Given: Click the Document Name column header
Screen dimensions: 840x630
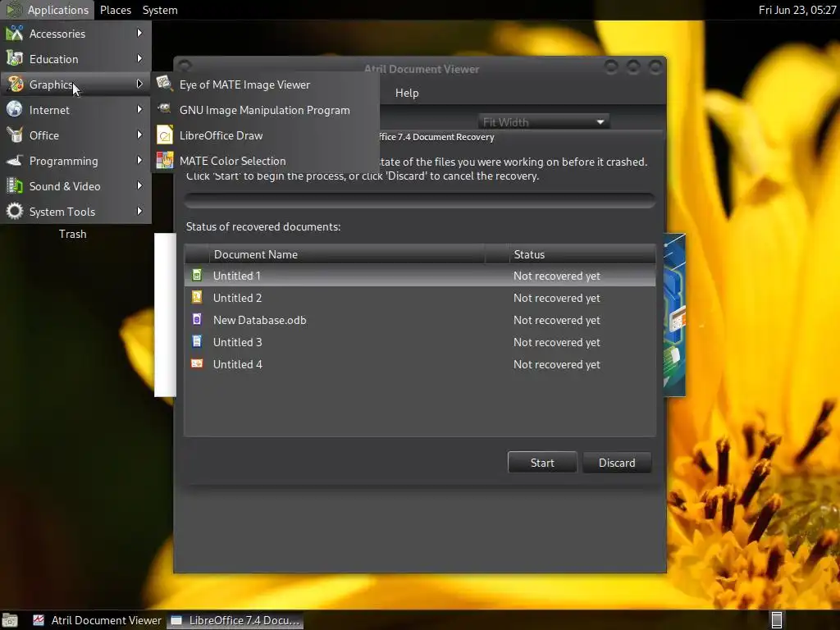Looking at the screenshot, I should pyautogui.click(x=347, y=254).
